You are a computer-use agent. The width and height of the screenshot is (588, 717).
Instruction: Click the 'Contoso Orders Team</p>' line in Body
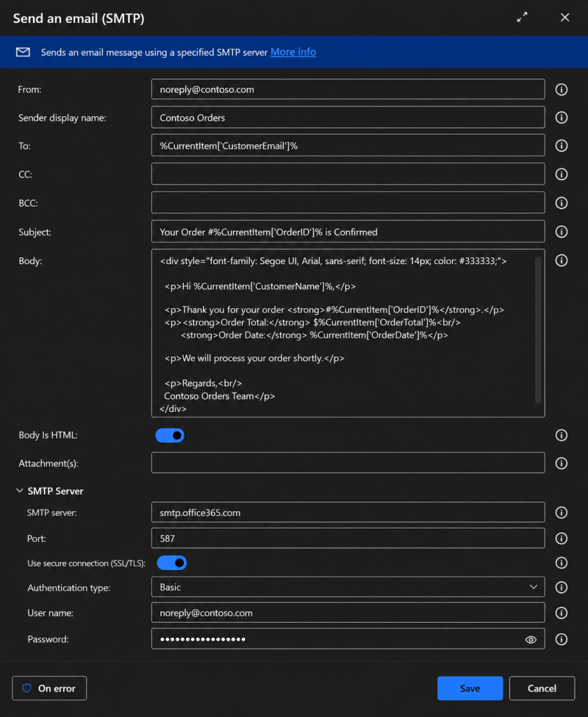[x=219, y=396]
